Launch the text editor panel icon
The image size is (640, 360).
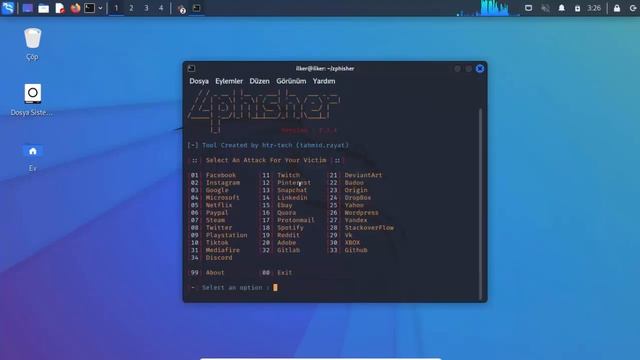pyautogui.click(x=60, y=8)
